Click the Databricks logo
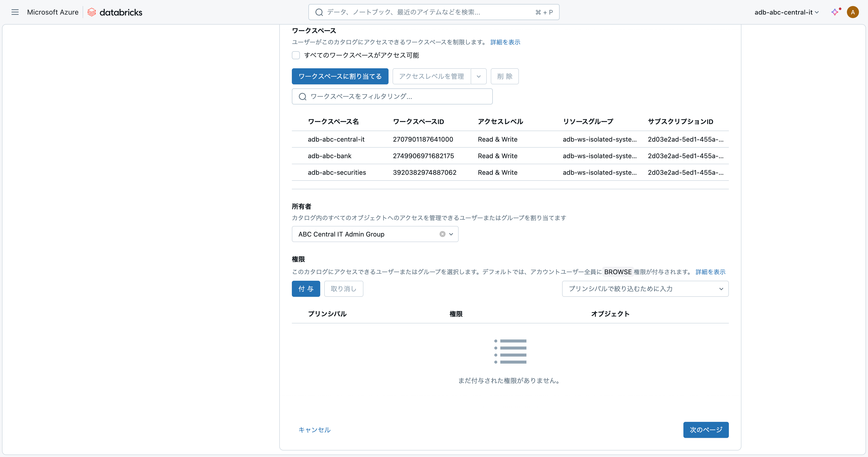 point(115,12)
